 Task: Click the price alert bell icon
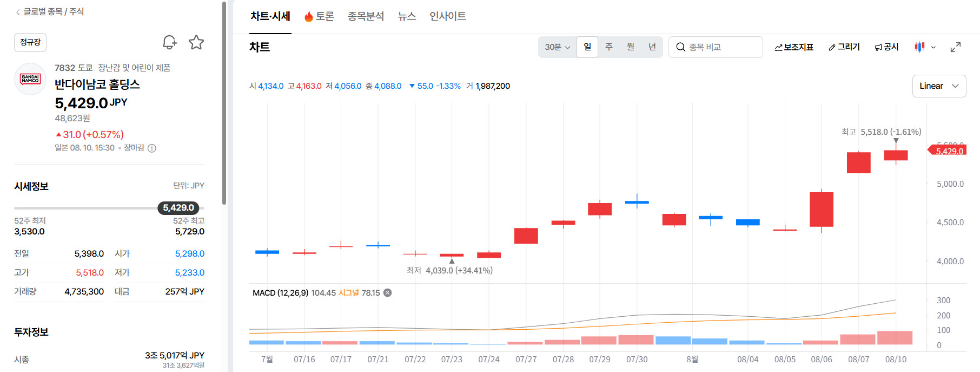click(x=170, y=42)
